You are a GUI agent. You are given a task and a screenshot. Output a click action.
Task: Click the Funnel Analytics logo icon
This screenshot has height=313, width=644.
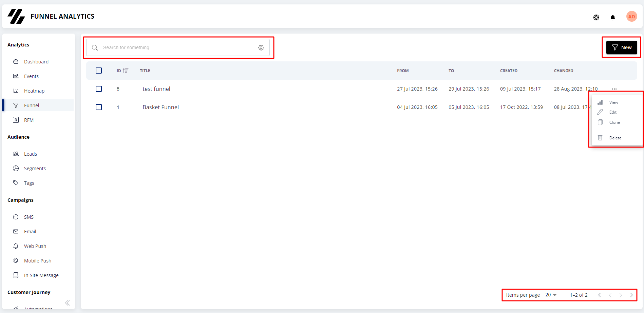pyautogui.click(x=16, y=16)
